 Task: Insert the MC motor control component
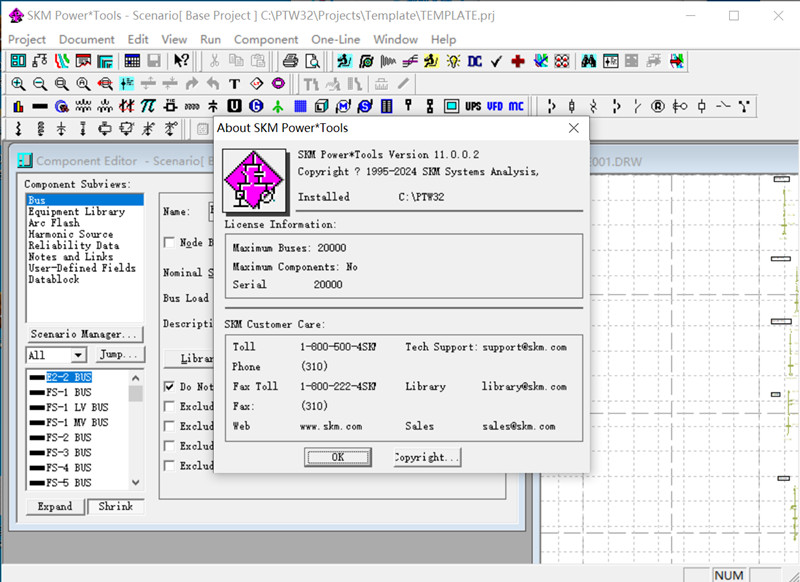pyautogui.click(x=516, y=106)
